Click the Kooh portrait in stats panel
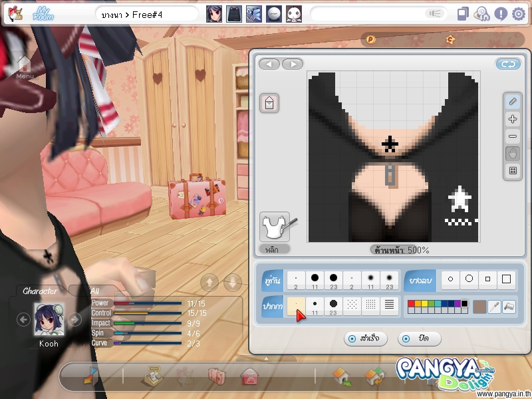 (x=49, y=320)
